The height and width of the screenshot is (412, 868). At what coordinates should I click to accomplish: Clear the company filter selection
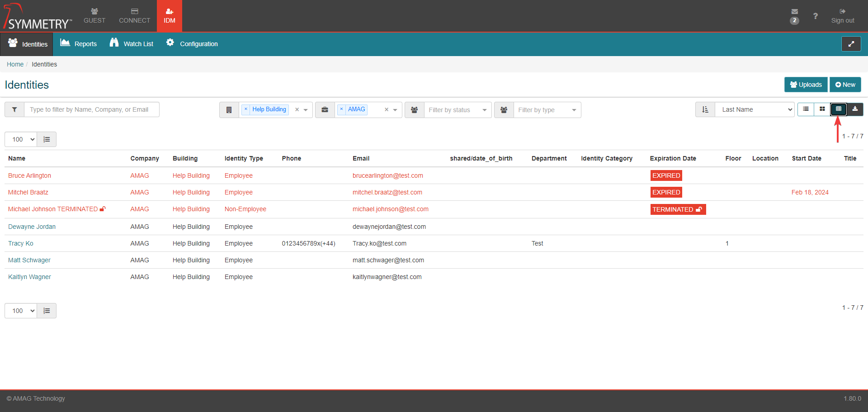pos(387,109)
